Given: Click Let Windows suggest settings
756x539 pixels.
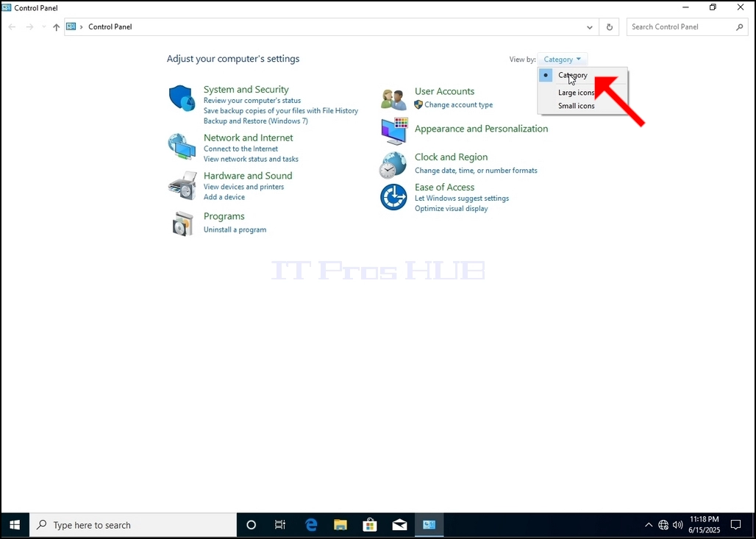Looking at the screenshot, I should click(462, 198).
